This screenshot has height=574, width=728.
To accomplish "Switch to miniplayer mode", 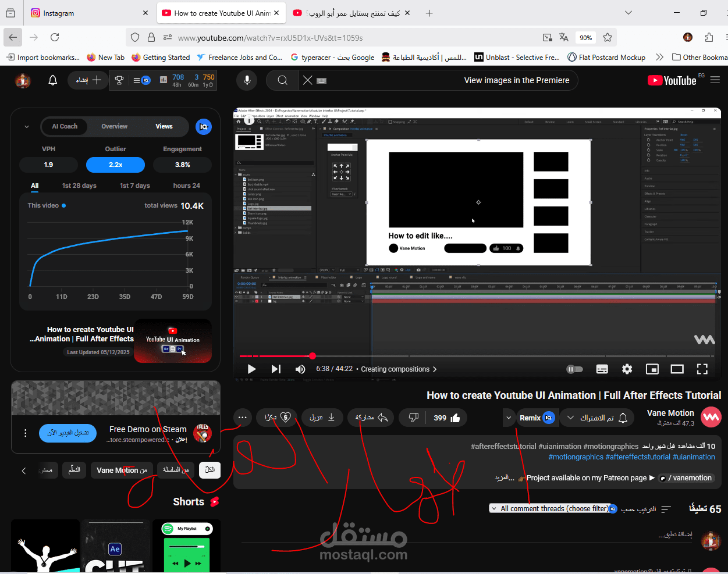I will (x=652, y=369).
